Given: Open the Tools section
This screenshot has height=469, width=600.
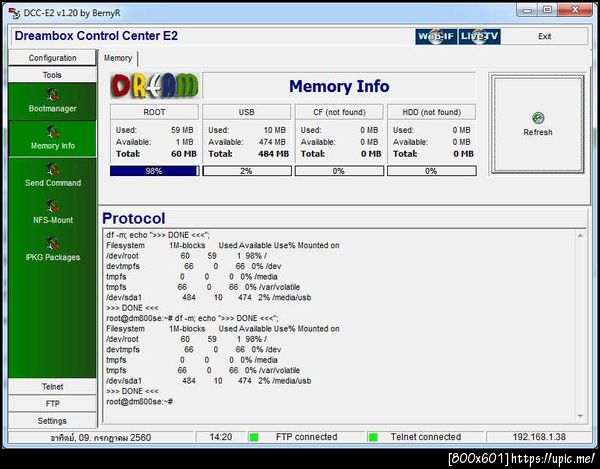Looking at the screenshot, I should pos(52,75).
